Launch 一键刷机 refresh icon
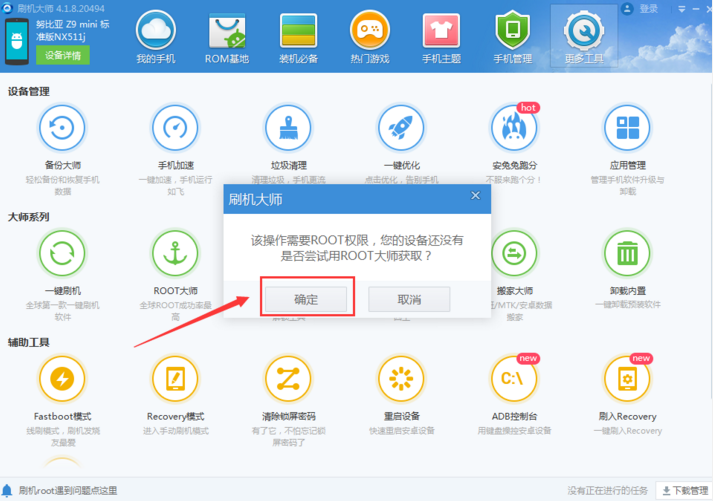 click(62, 253)
